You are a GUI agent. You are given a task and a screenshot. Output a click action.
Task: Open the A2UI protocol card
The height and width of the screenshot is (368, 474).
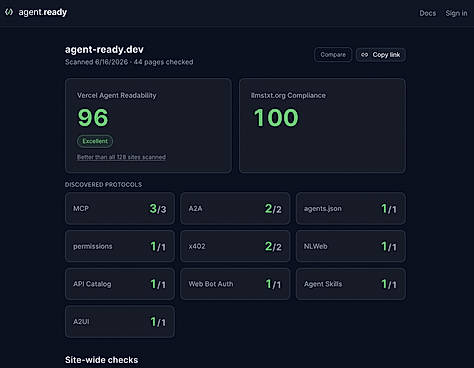[x=120, y=321]
